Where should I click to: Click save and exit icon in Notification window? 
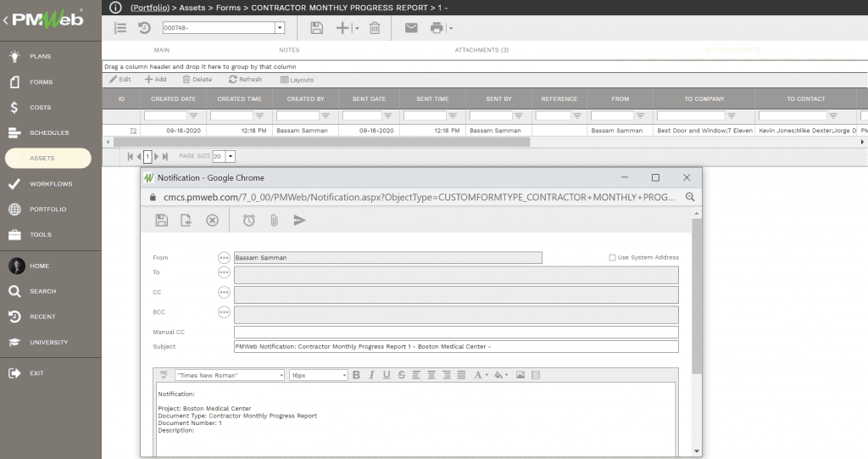pos(186,220)
